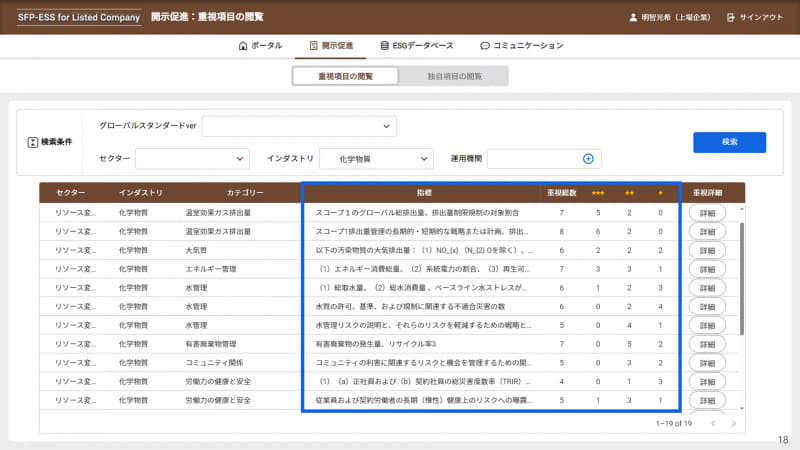The height and width of the screenshot is (450, 800).
Task: Go to the previous results page arrow
Action: [713, 423]
